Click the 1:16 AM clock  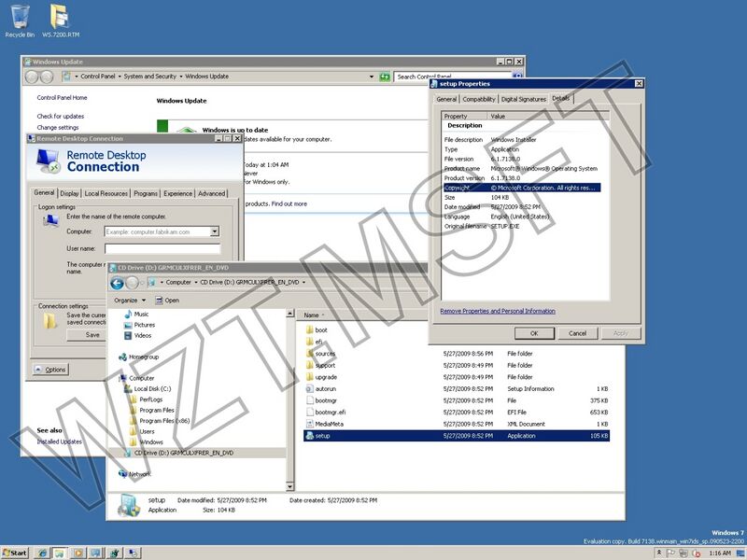tap(719, 553)
